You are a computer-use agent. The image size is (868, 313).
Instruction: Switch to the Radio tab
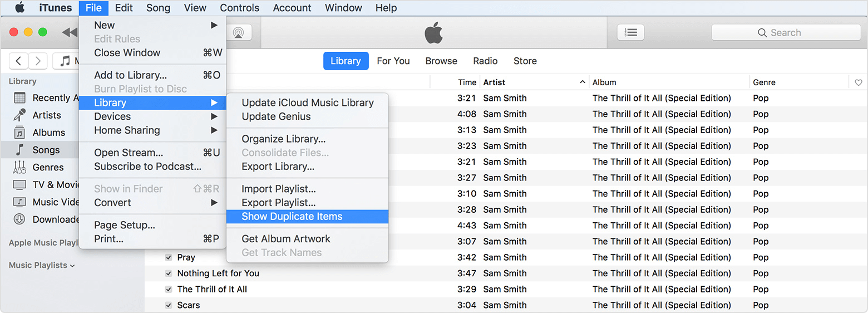pos(485,61)
